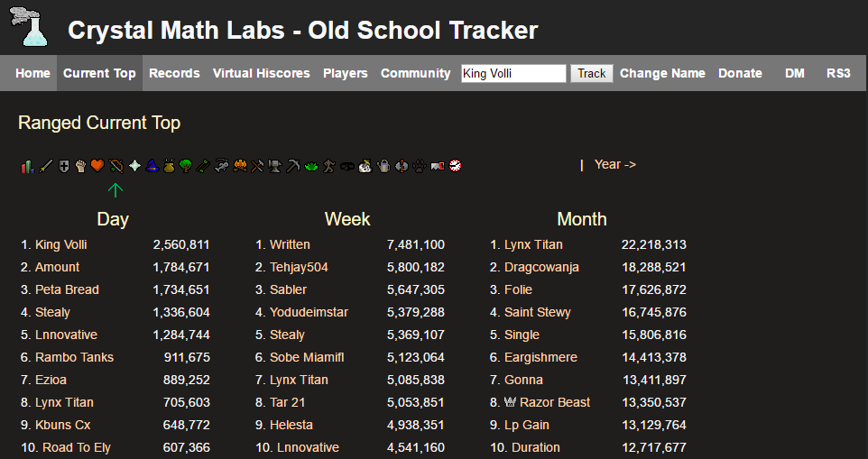Open Amount's profile in Day list
Image resolution: width=868 pixels, height=459 pixels.
coord(57,267)
